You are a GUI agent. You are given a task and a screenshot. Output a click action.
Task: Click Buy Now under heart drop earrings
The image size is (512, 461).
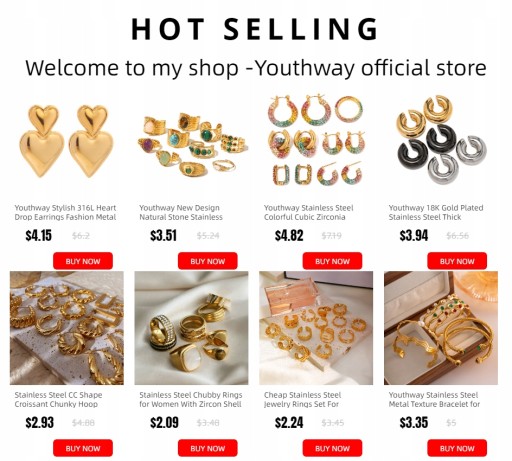[83, 261]
